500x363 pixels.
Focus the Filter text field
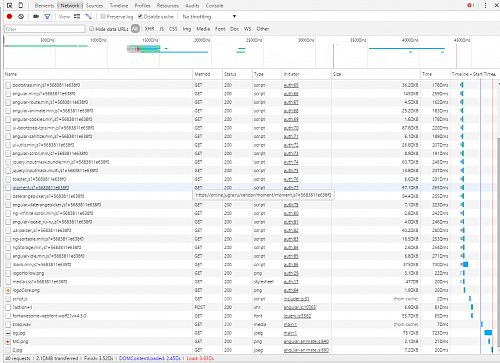point(45,29)
